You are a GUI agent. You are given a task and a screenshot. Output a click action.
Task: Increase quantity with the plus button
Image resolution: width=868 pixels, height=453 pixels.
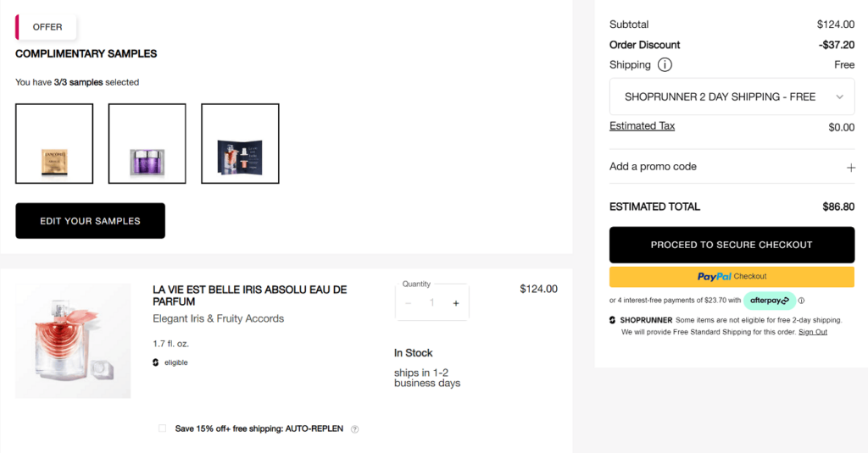(456, 303)
